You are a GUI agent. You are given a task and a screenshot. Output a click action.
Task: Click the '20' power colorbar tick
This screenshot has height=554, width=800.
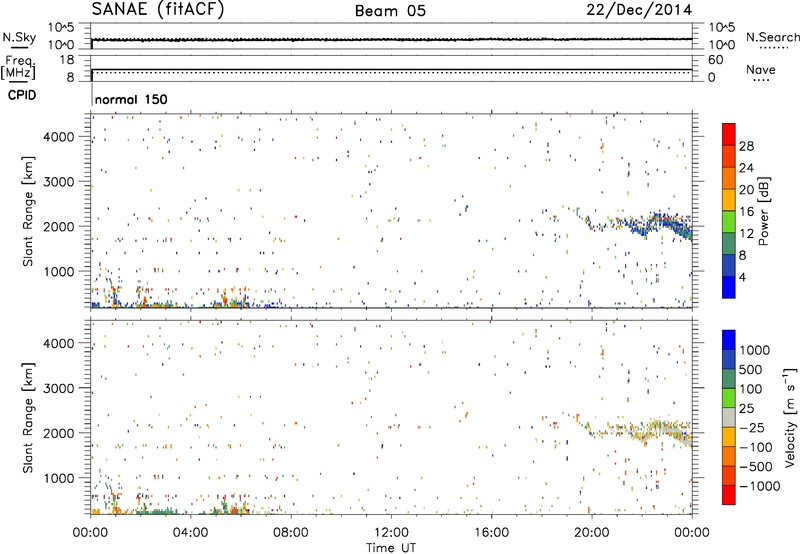pyautogui.click(x=746, y=190)
